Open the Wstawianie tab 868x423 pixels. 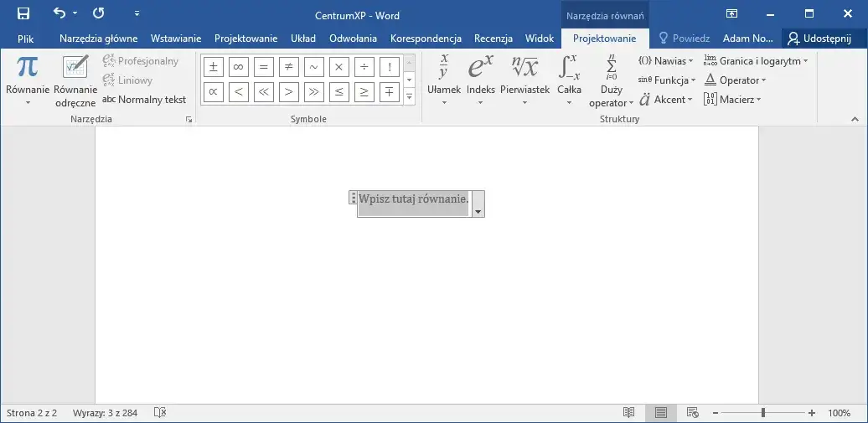(x=176, y=39)
